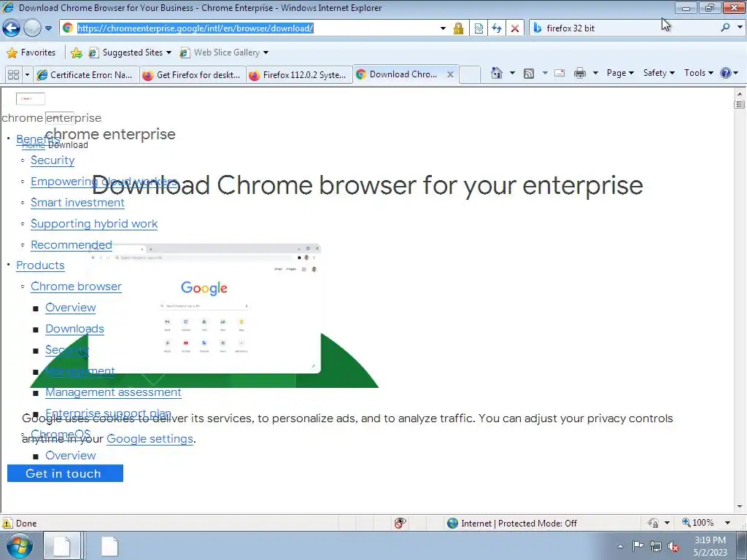Click the Print icon
This screenshot has height=560, width=747.
point(580,74)
